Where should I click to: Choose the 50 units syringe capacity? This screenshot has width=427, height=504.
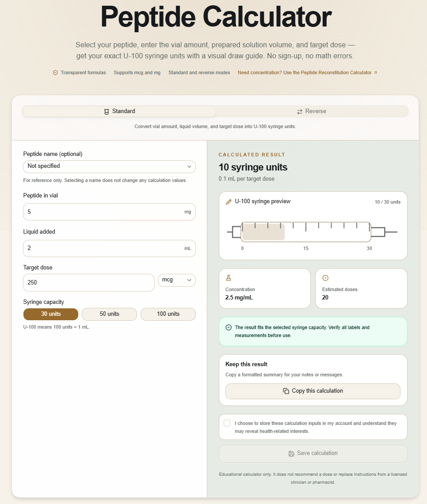click(109, 314)
